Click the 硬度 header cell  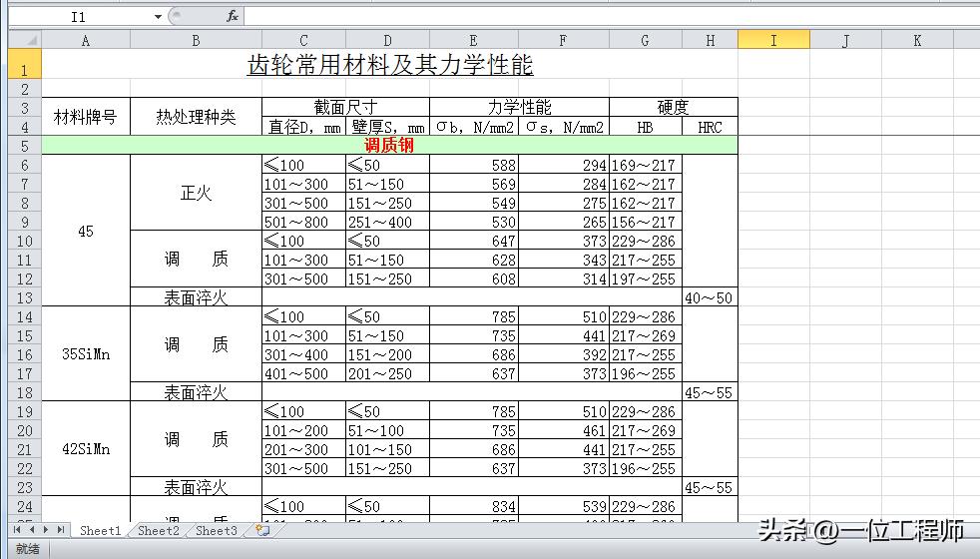point(673,107)
